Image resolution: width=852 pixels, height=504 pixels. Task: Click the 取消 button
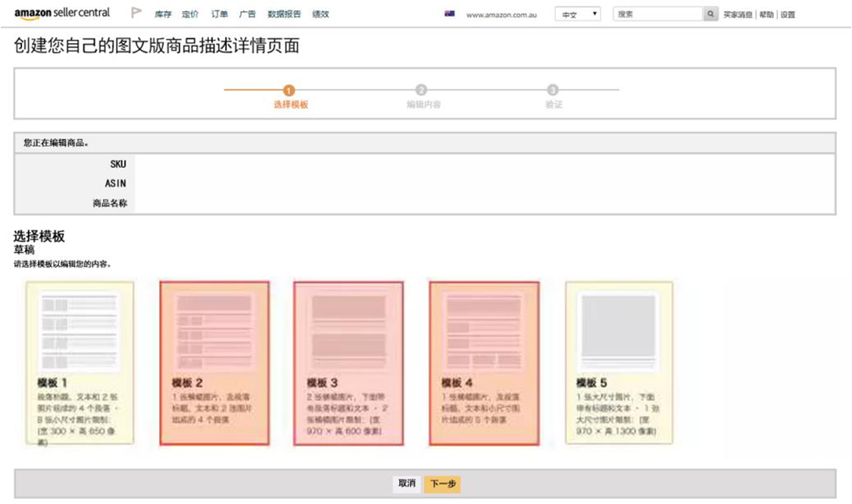(x=407, y=484)
